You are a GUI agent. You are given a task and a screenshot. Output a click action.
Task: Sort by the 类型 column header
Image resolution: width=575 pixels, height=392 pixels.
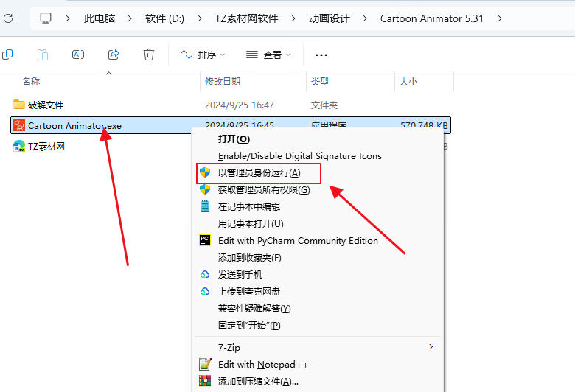(320, 81)
